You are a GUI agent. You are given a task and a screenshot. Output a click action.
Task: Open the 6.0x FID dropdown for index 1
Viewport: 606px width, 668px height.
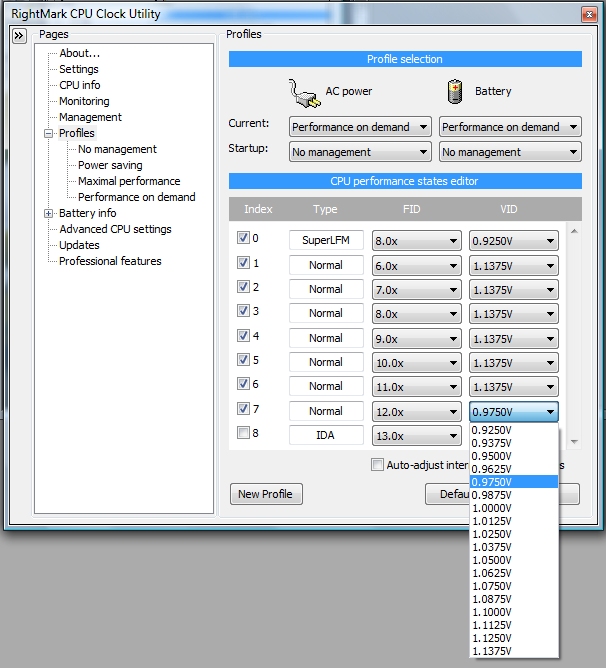(x=416, y=266)
